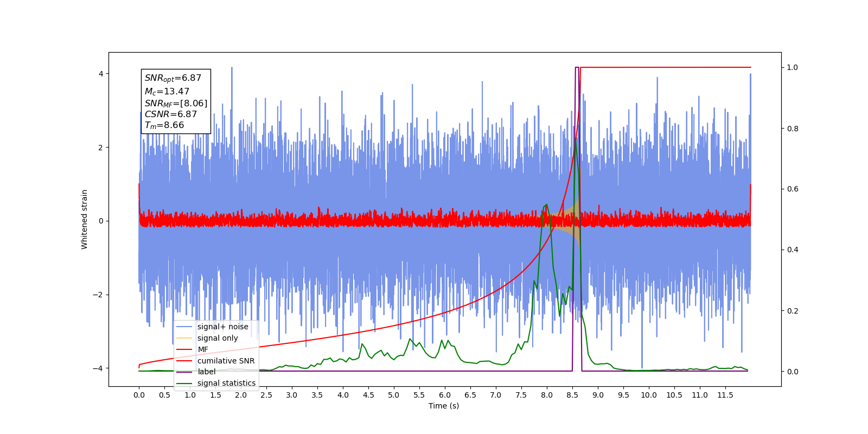Viewport: 868px width, 434px height.
Task: Click the purple label pulse top near 8.6 s
Action: pyautogui.click(x=577, y=67)
